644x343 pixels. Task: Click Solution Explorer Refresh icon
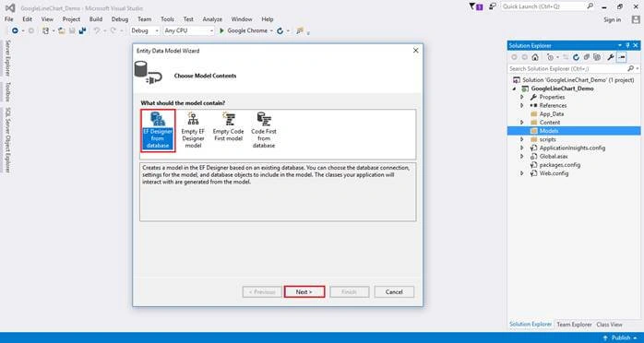tap(577, 57)
